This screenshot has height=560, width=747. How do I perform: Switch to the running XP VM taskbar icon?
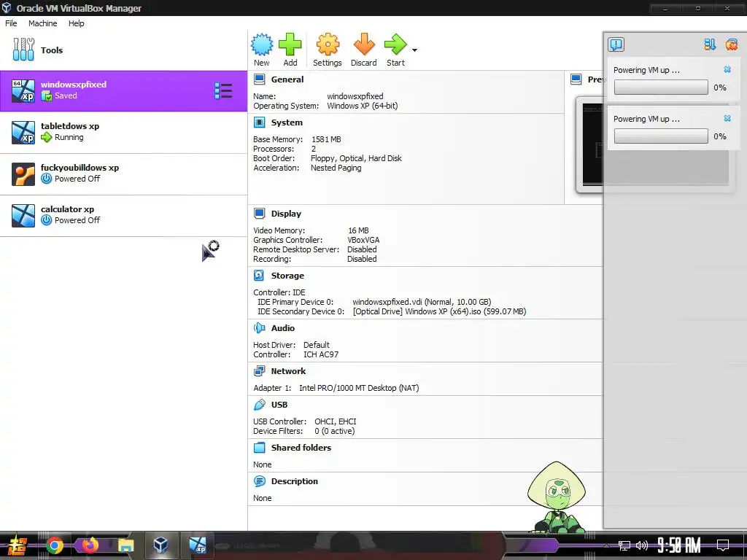click(x=197, y=545)
